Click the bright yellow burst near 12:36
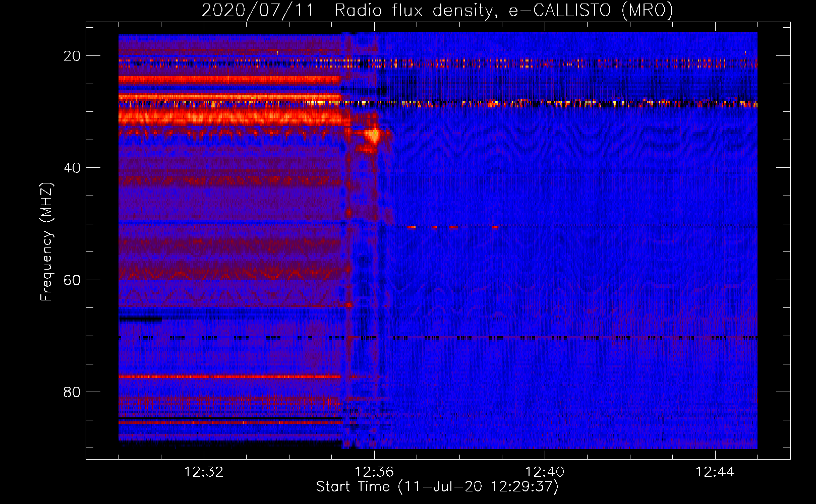 [x=373, y=135]
